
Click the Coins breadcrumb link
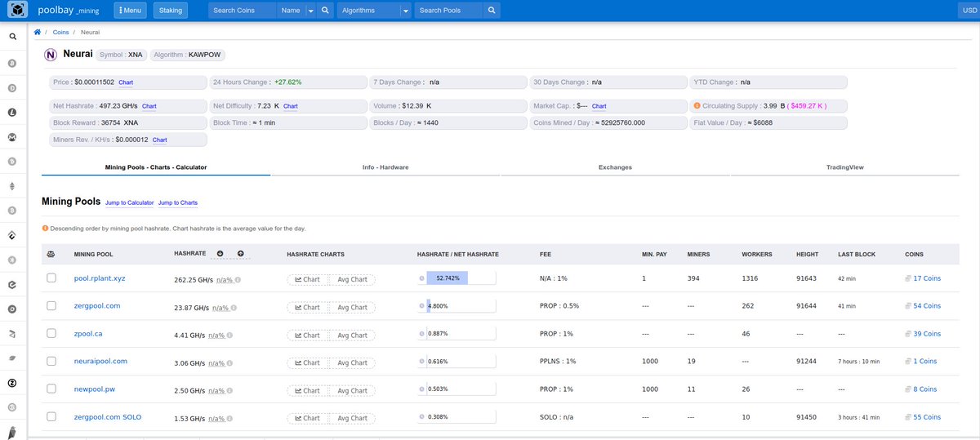click(x=60, y=31)
